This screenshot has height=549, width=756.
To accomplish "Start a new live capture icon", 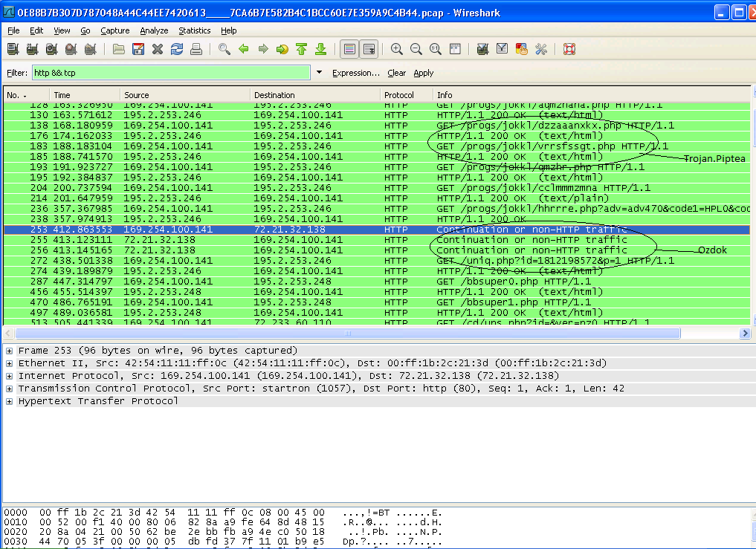I will click(x=51, y=49).
